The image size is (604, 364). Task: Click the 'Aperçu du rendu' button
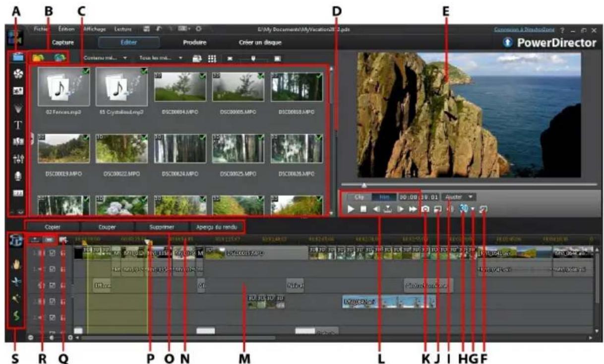tap(218, 227)
